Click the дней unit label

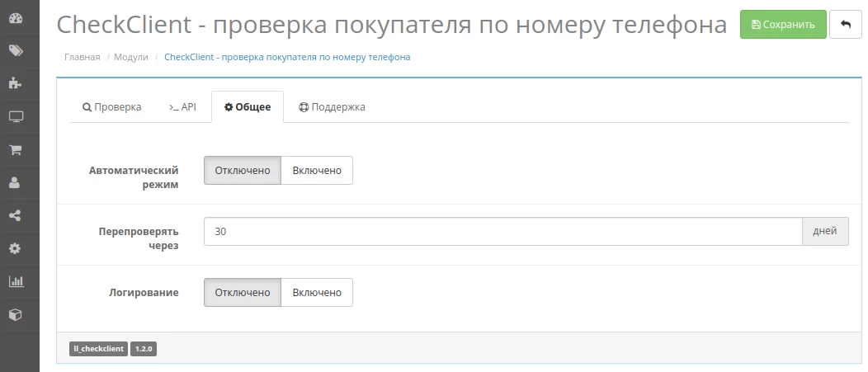click(x=825, y=232)
